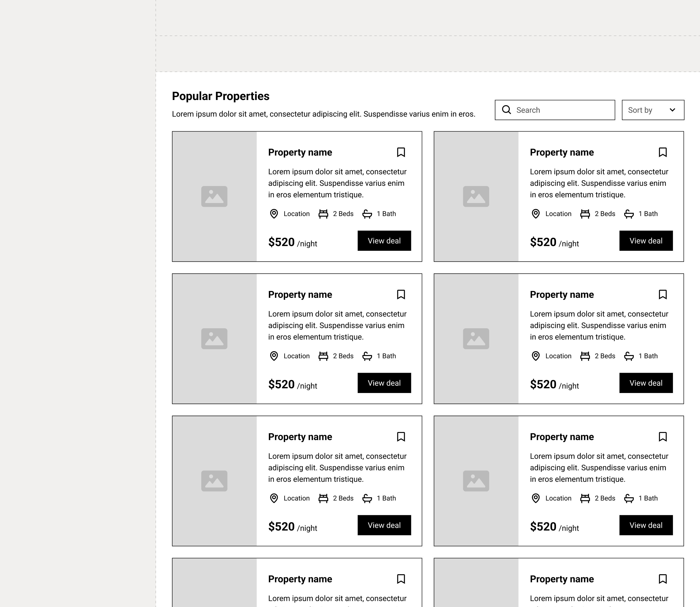The image size is (700, 607).
Task: Click the bathtub icon in top-left card
Action: pyautogui.click(x=367, y=214)
